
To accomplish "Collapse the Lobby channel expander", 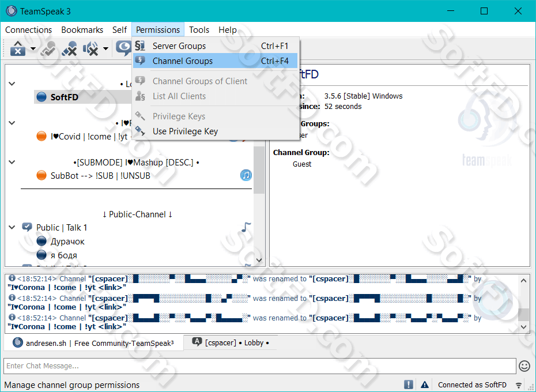I will pyautogui.click(x=12, y=84).
